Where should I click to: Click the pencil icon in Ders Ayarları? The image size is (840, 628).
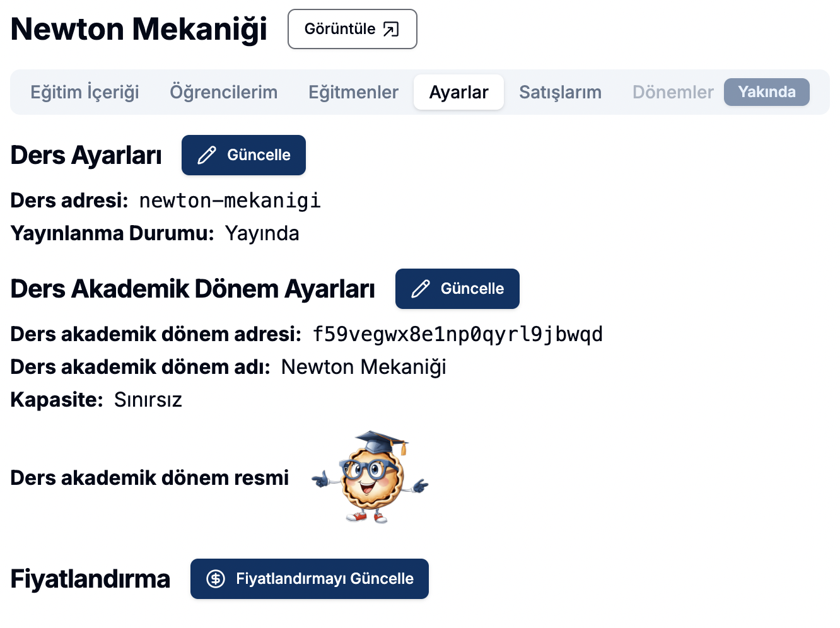(207, 155)
